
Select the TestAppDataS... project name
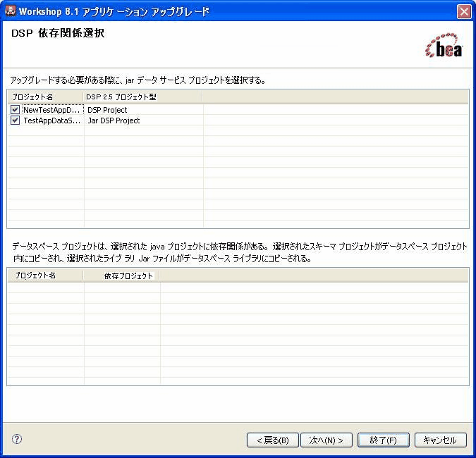click(x=52, y=120)
